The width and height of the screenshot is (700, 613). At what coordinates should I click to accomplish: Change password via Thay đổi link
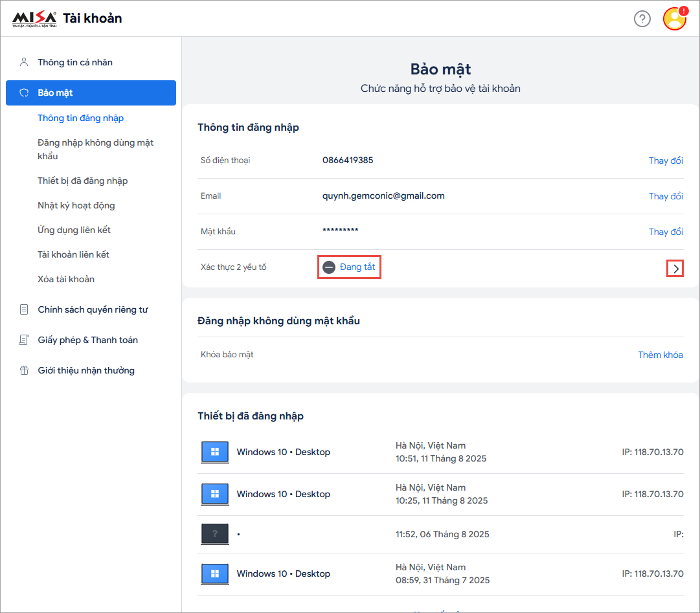666,232
